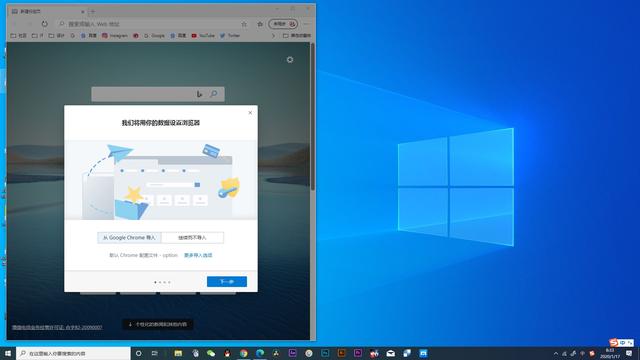Image resolution: width=640 pixels, height=360 pixels.
Task: Click the search magnifier in Bing box
Action: click(214, 94)
